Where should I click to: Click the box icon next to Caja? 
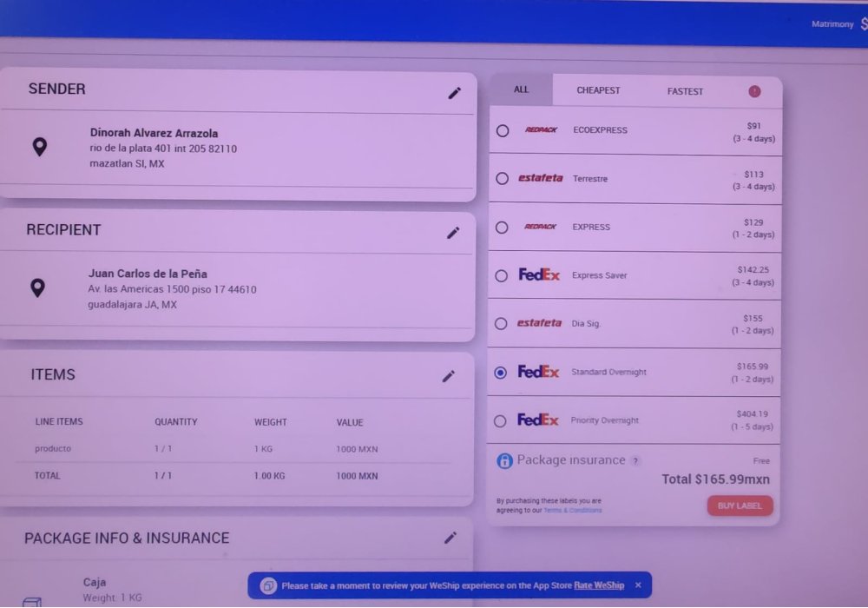click(x=32, y=601)
